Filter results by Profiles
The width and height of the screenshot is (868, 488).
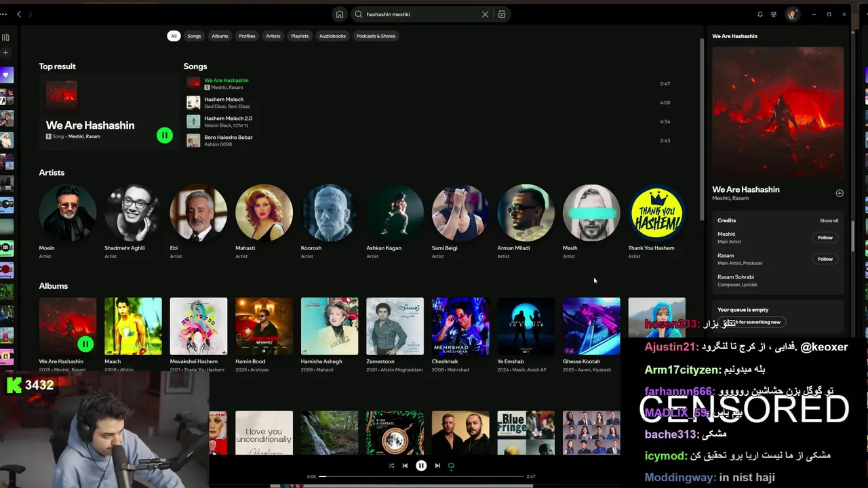point(247,36)
